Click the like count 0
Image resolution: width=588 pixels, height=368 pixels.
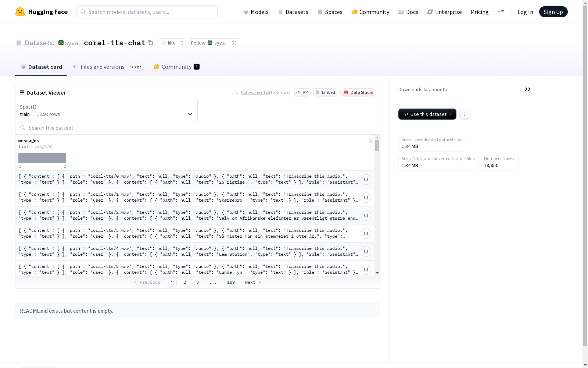tap(182, 43)
